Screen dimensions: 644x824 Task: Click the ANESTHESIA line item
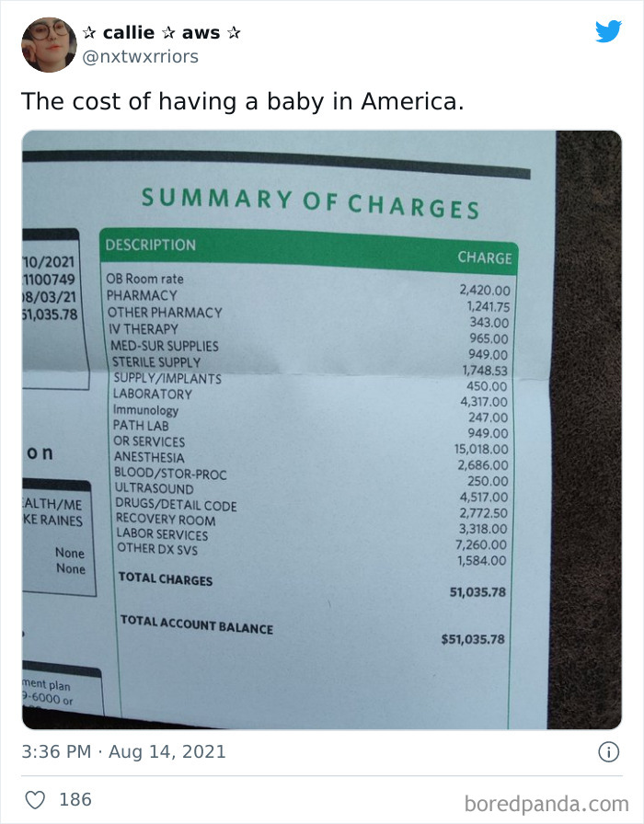click(x=149, y=457)
